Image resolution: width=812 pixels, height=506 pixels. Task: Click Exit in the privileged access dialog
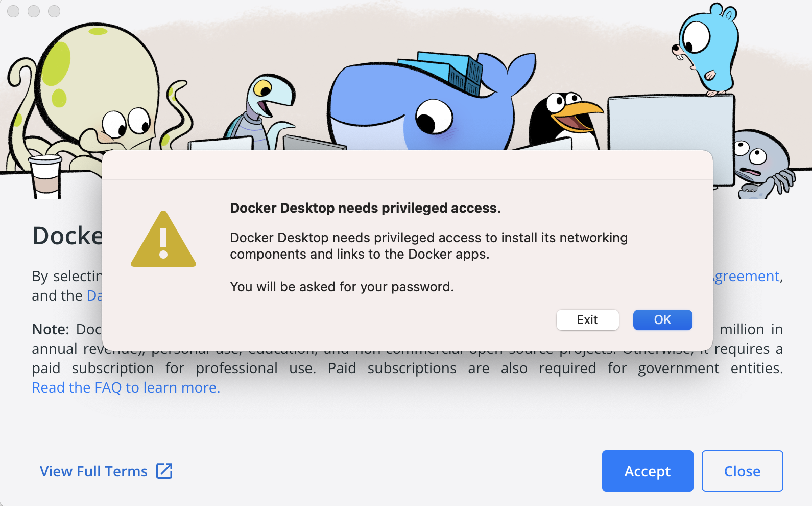point(587,320)
